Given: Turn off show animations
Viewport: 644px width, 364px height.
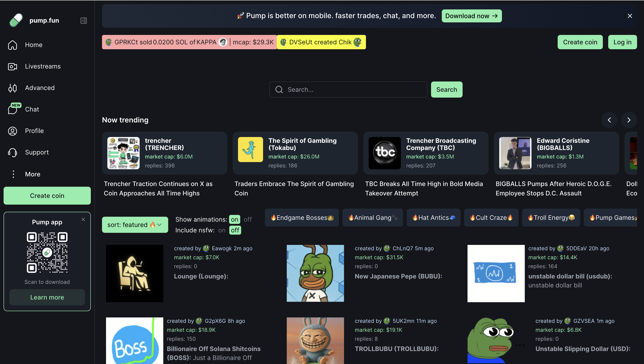Looking at the screenshot, I should pos(248,219).
